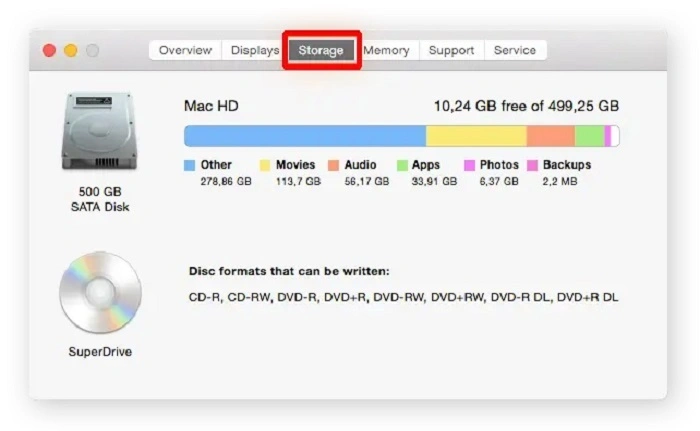Click the "6,37 GB" value

(x=499, y=181)
